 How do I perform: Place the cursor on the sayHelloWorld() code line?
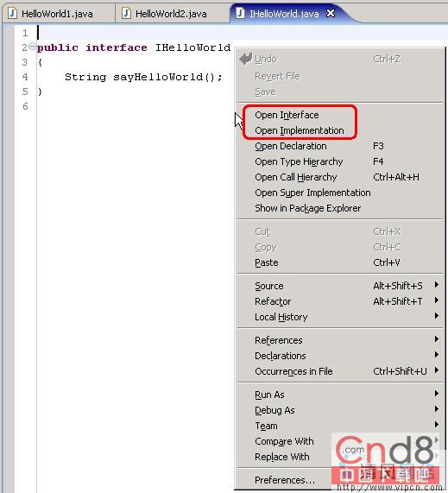(x=143, y=77)
